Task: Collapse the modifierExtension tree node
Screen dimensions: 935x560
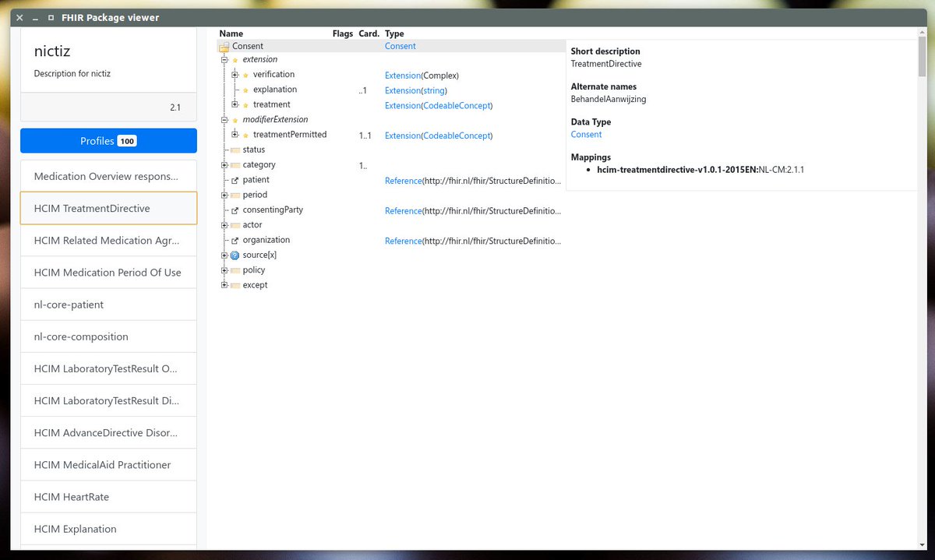Action: point(224,120)
